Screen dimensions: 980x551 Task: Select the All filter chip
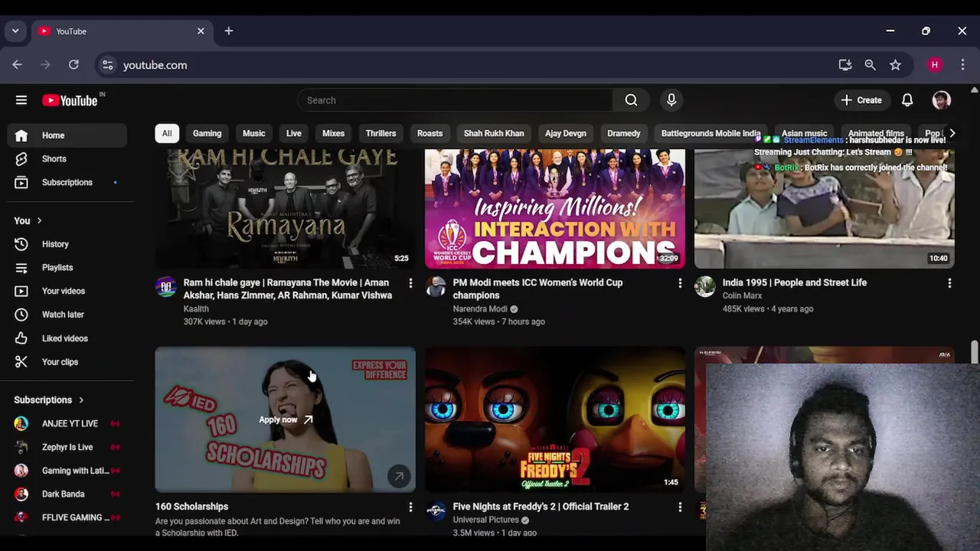click(x=167, y=133)
